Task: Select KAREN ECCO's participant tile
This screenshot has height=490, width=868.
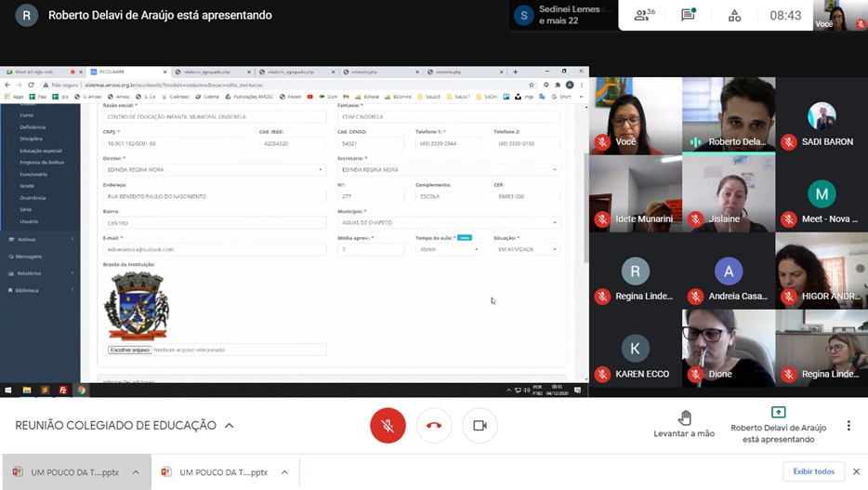Action: 635,348
